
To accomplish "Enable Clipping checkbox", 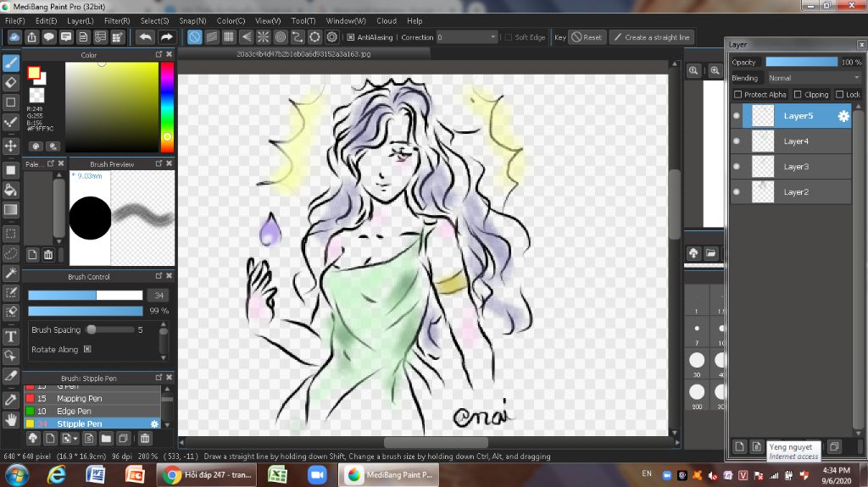I will tap(798, 95).
